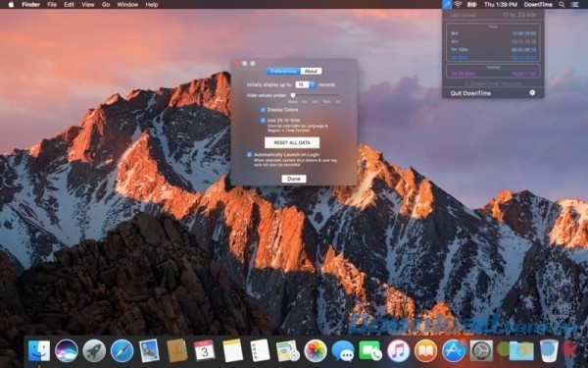Screen dimensions: 588x368
Task: Click the DownTime menu bar status icon
Action: tap(447, 5)
